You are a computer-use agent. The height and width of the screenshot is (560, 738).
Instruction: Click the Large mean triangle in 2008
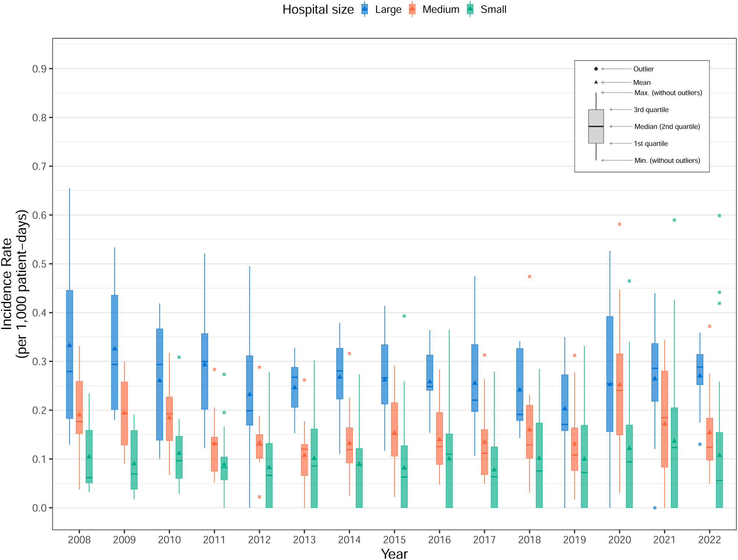tap(70, 345)
